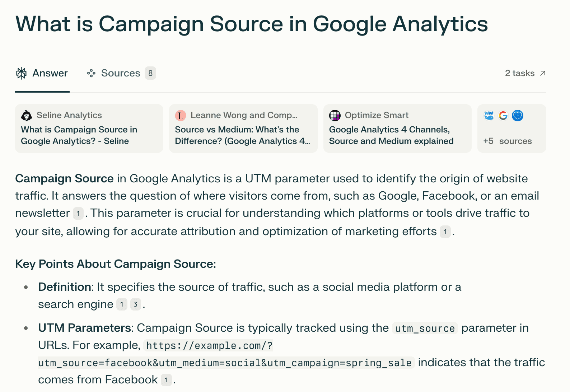Open the Seline Analytics source card

pos(89,129)
